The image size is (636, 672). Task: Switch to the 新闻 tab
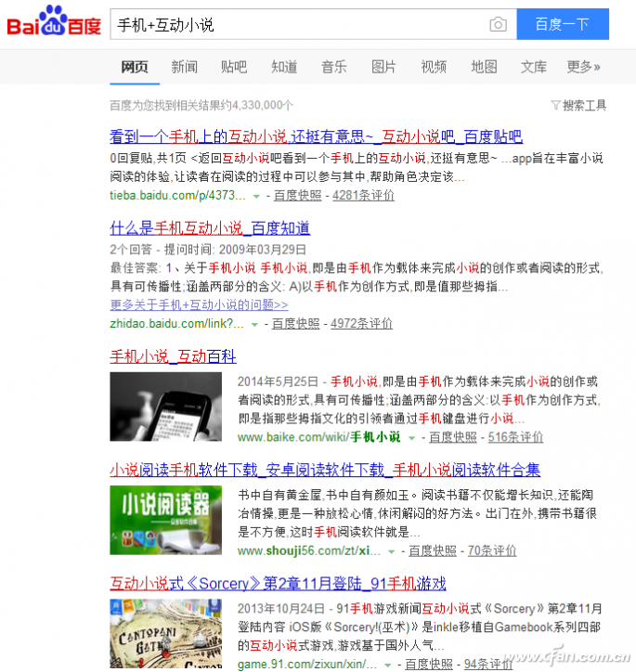click(x=184, y=67)
